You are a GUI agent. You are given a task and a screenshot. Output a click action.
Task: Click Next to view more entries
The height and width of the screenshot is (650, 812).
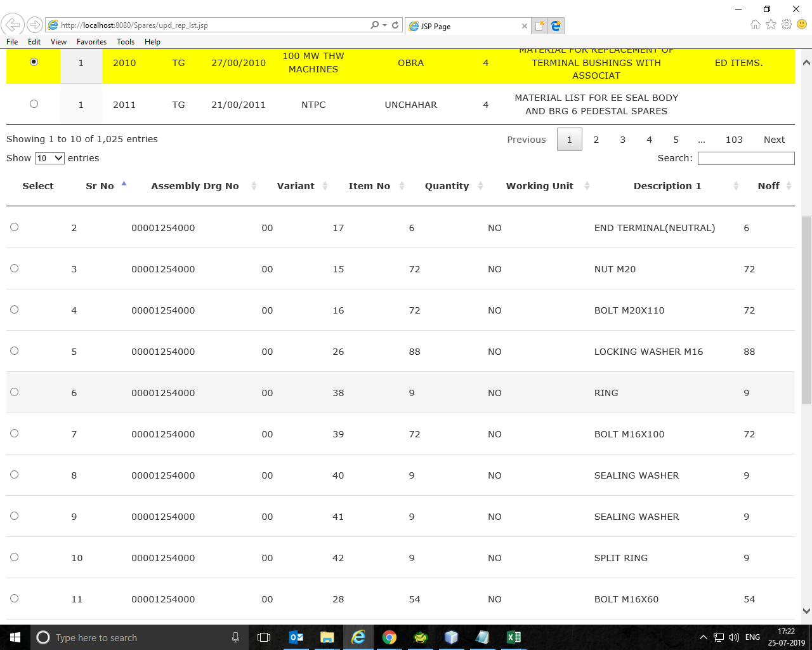coord(774,139)
